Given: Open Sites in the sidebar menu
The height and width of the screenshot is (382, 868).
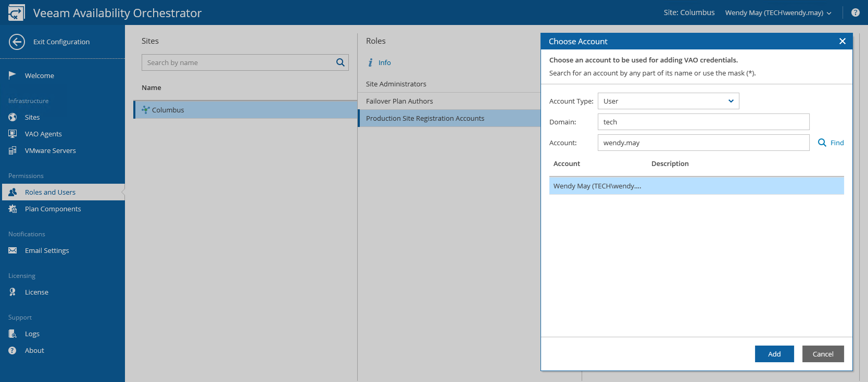Looking at the screenshot, I should coord(32,117).
